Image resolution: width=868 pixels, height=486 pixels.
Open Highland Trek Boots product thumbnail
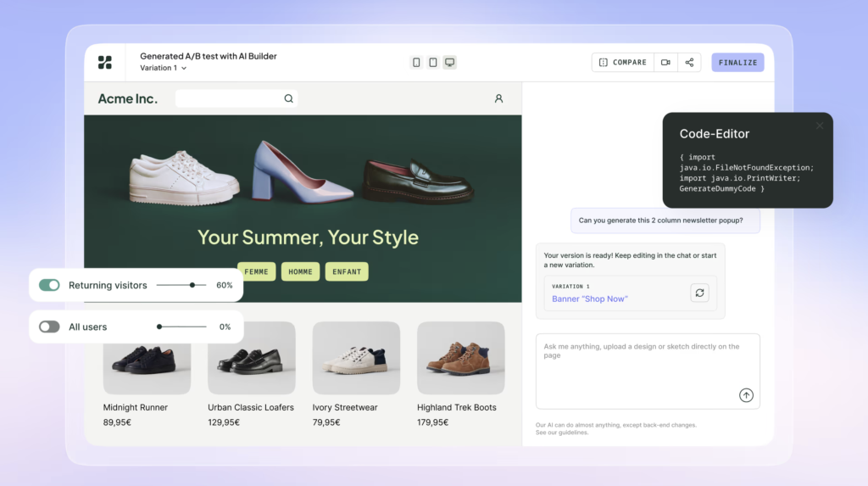(x=460, y=359)
